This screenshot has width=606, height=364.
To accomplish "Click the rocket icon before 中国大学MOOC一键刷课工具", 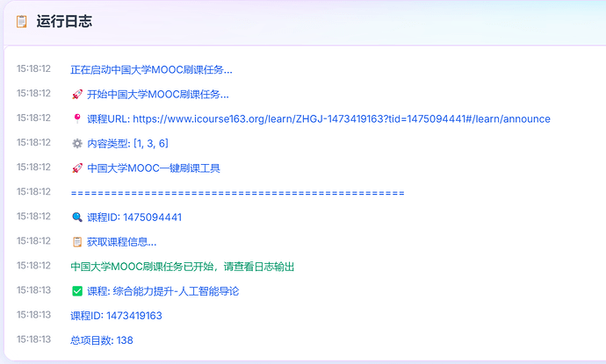I will pyautogui.click(x=77, y=168).
